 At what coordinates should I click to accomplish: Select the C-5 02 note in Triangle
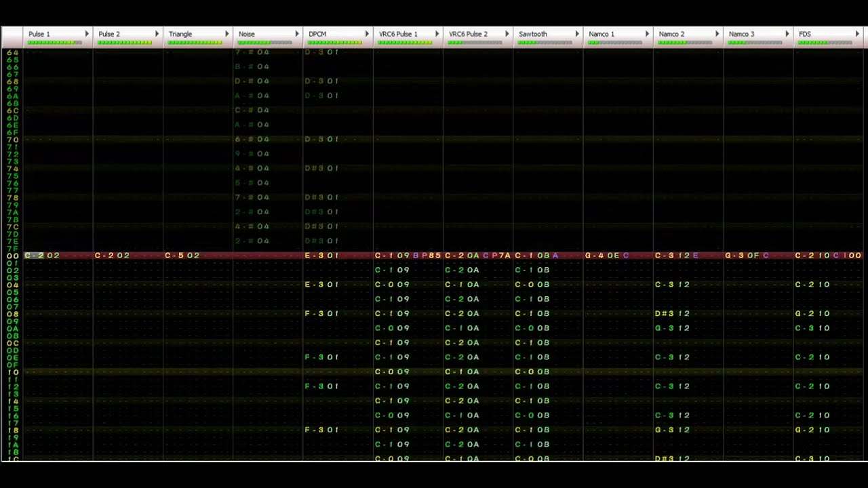[x=182, y=256]
